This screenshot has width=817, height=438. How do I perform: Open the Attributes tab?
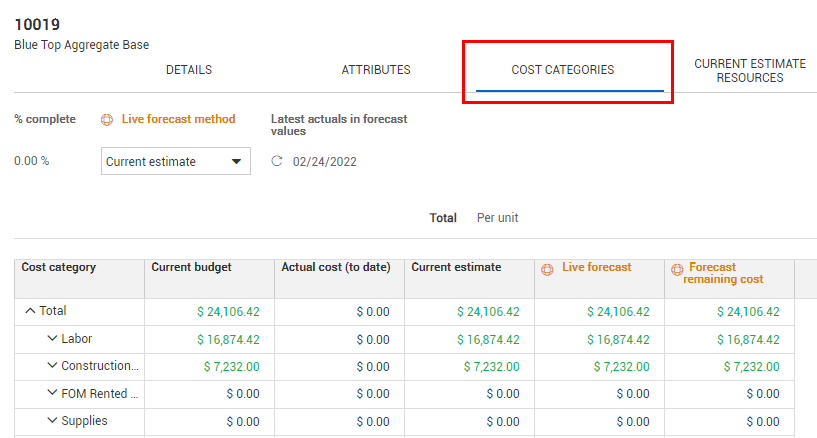(376, 70)
